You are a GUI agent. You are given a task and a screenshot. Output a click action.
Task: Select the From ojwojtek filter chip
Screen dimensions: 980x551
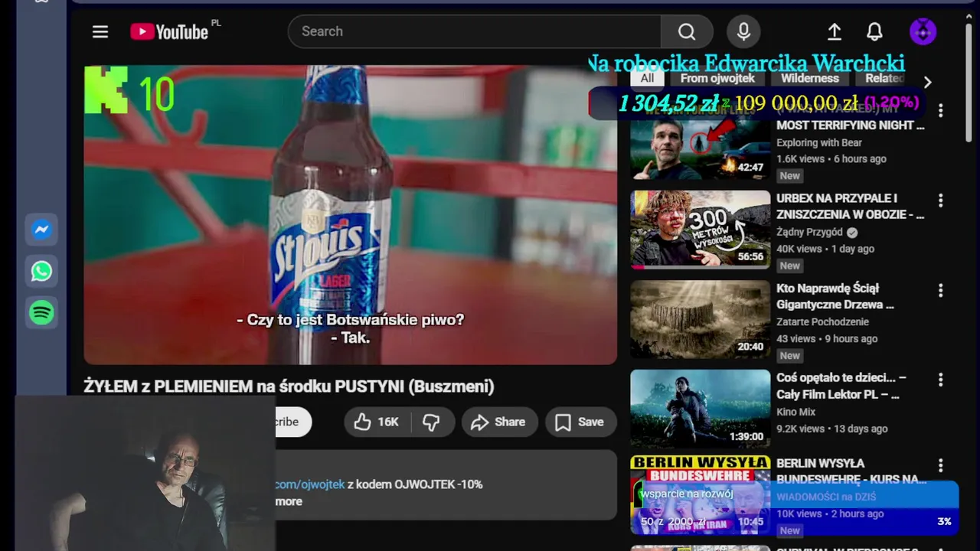717,78
